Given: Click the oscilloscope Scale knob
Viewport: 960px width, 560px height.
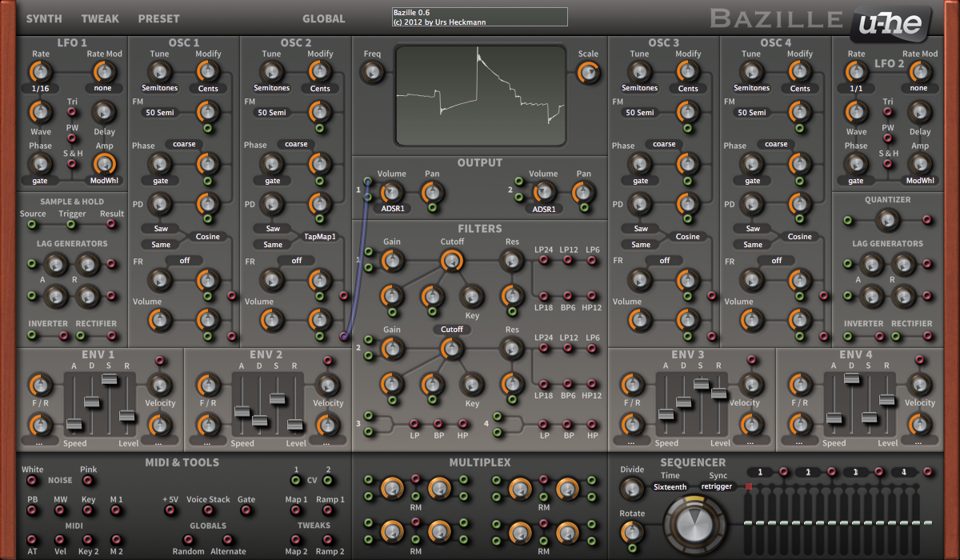Looking at the screenshot, I should (589, 72).
